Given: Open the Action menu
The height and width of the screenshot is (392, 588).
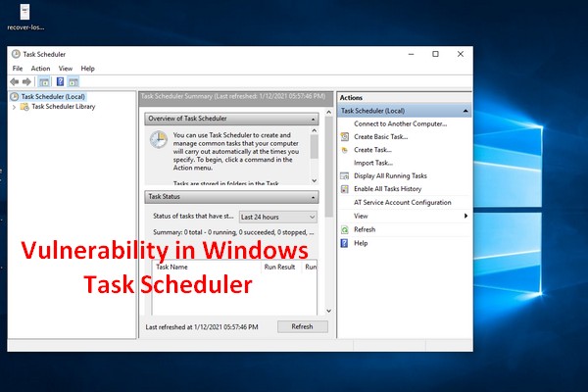Looking at the screenshot, I should [40, 69].
